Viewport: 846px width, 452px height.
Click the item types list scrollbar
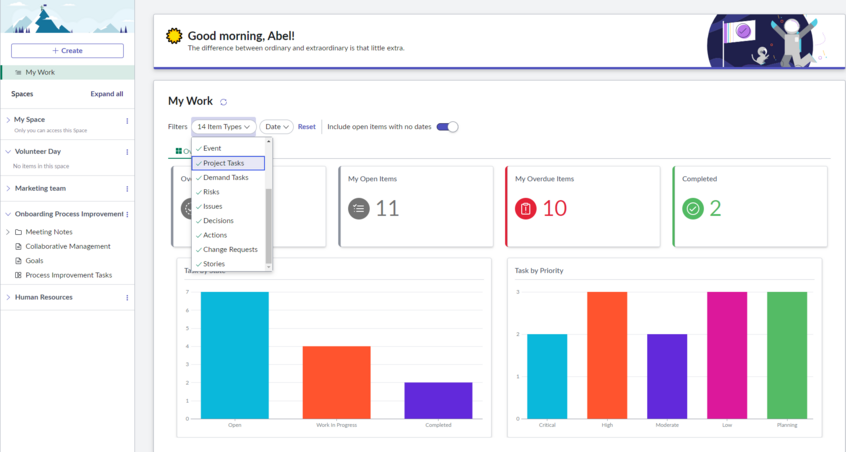click(x=269, y=227)
